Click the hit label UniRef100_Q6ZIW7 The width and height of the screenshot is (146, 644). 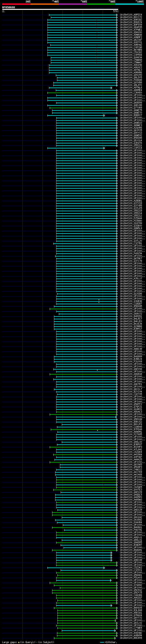click(131, 40)
